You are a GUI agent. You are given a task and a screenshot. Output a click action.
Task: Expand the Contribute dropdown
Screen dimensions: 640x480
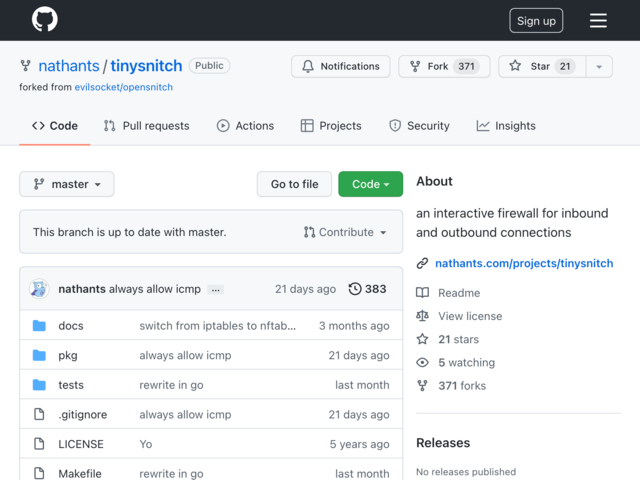pos(345,232)
